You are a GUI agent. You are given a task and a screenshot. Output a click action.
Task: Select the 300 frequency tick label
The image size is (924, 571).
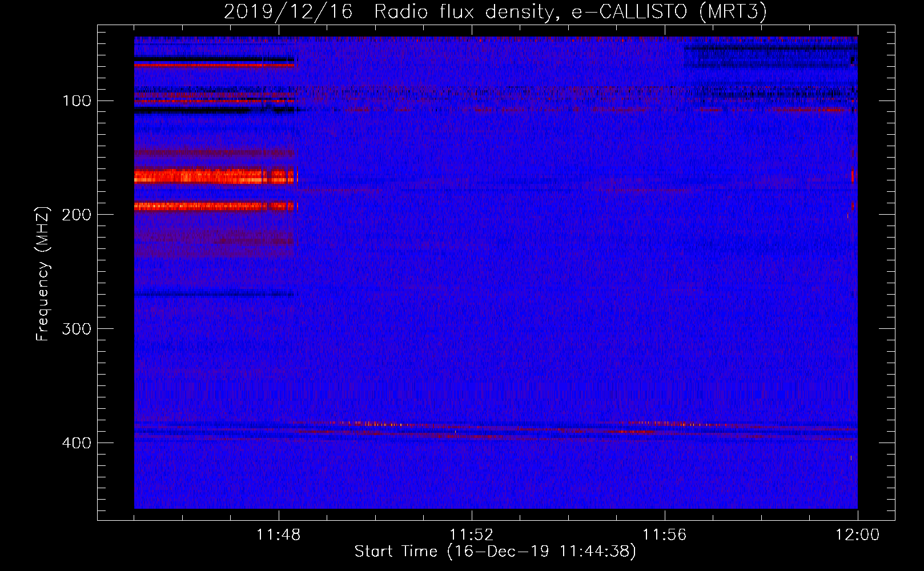tap(77, 329)
